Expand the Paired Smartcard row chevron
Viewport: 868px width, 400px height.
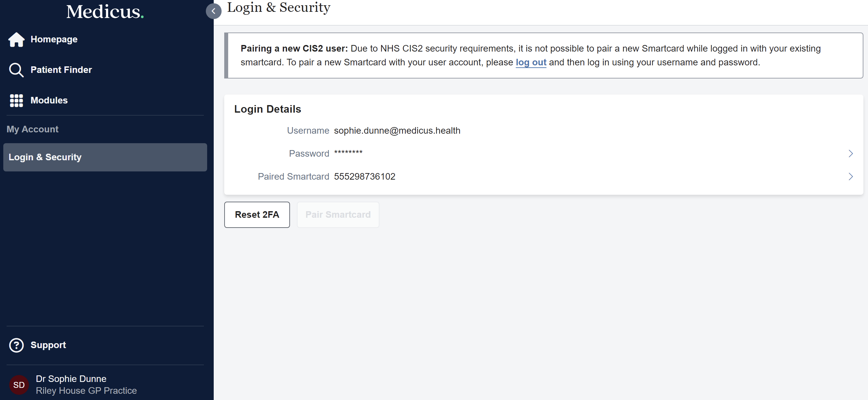(850, 176)
